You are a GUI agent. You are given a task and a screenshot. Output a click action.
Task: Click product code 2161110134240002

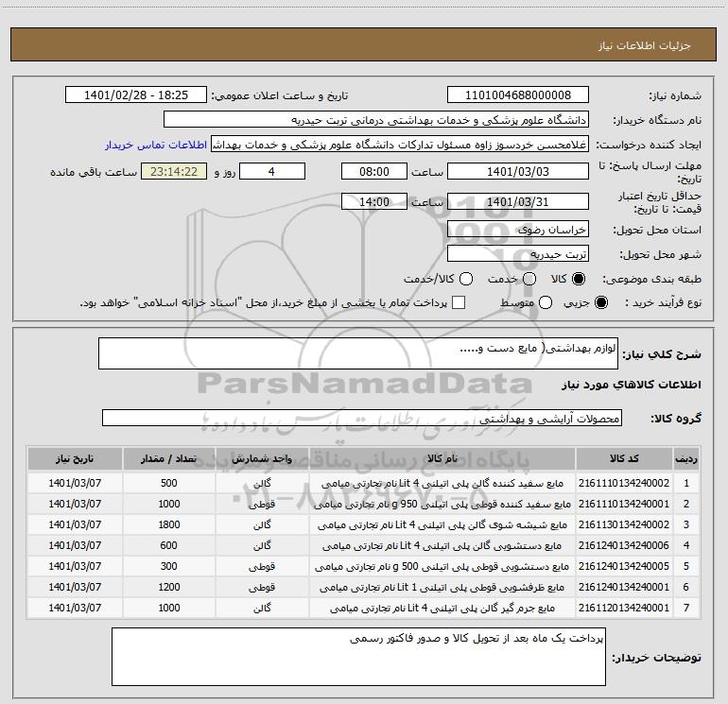(624, 483)
